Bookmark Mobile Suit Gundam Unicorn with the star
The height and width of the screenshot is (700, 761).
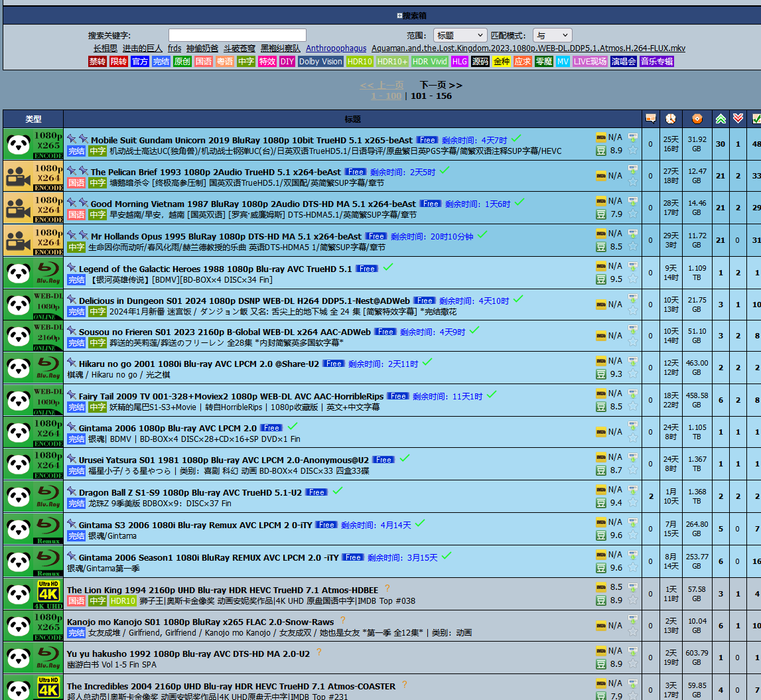pos(633,151)
